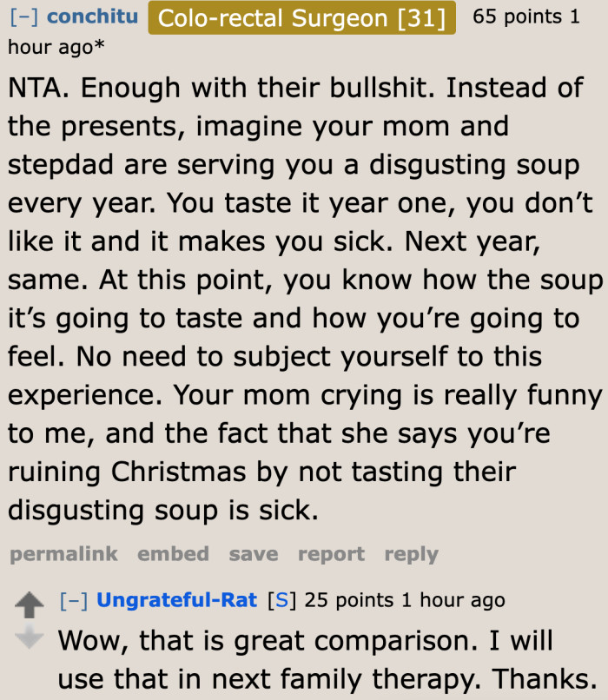Reply to conchitu's comment
The height and width of the screenshot is (700, 608).
[411, 554]
